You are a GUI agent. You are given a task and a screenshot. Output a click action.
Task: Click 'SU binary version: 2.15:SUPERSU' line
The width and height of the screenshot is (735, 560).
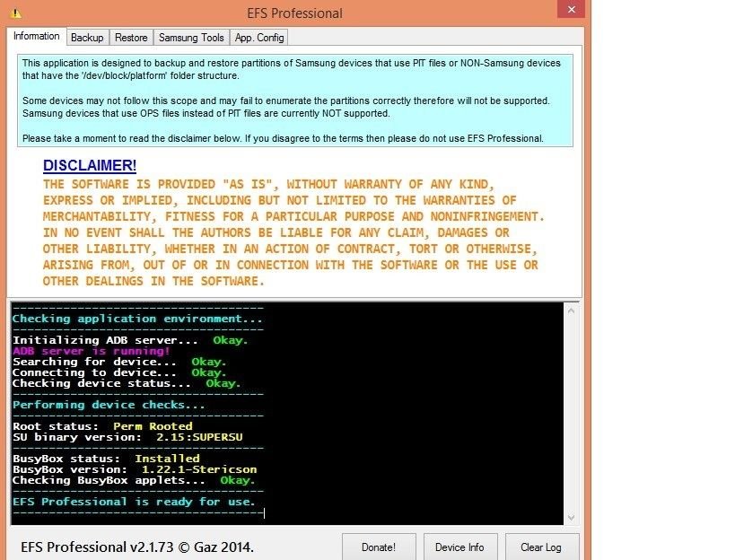pyautogui.click(x=127, y=437)
